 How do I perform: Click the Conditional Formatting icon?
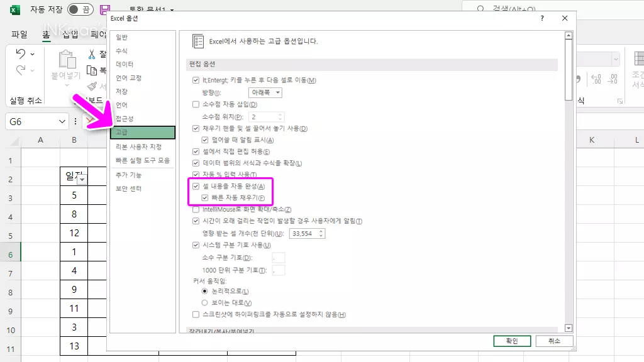[639, 58]
